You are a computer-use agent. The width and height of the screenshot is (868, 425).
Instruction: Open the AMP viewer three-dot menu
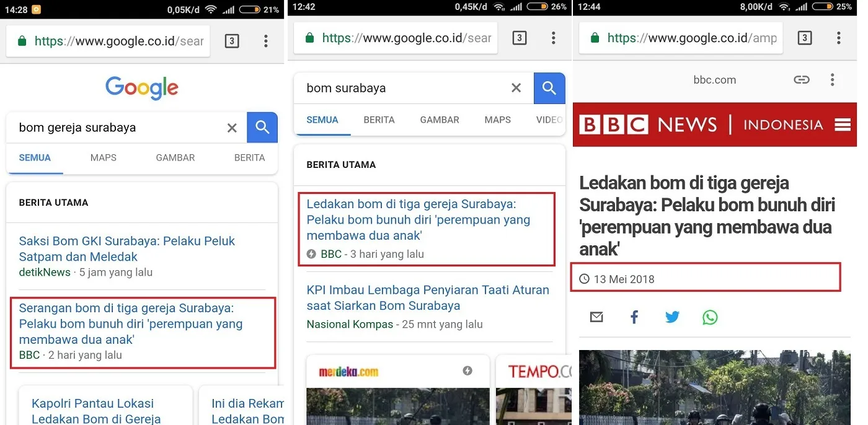click(x=832, y=80)
